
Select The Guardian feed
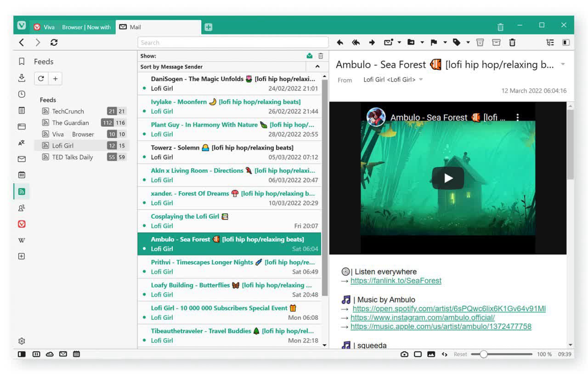(70, 123)
